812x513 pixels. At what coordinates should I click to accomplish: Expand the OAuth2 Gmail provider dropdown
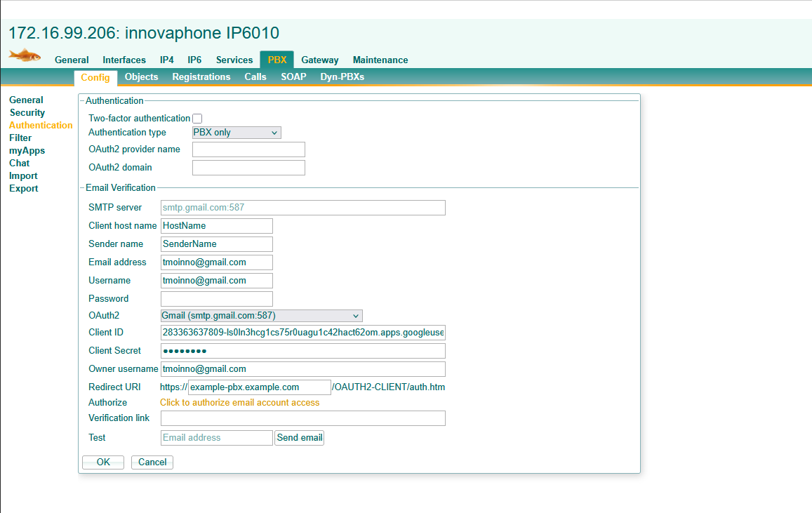pos(261,316)
